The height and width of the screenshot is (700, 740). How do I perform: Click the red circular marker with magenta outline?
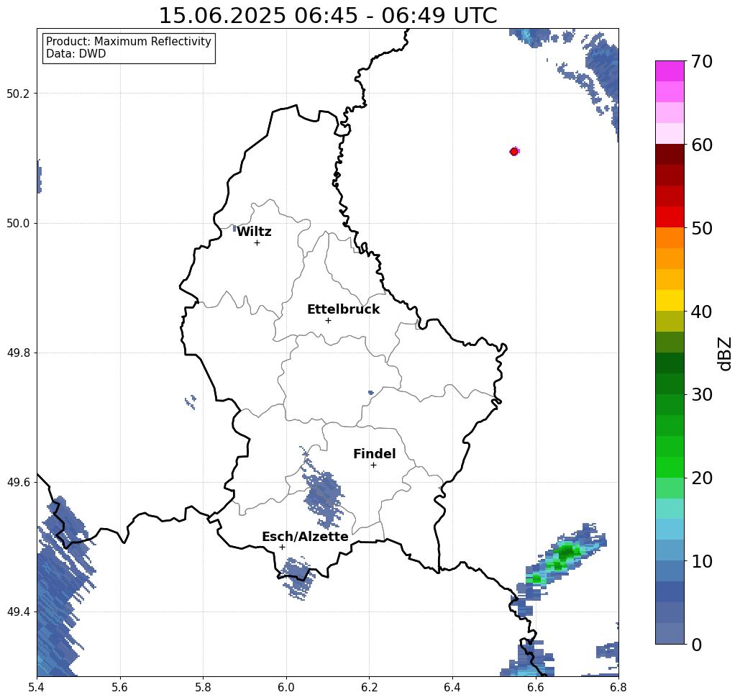(514, 152)
